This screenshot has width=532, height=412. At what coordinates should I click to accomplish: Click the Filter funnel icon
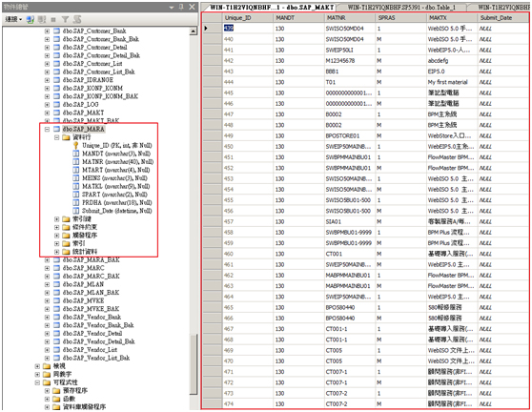coord(65,19)
